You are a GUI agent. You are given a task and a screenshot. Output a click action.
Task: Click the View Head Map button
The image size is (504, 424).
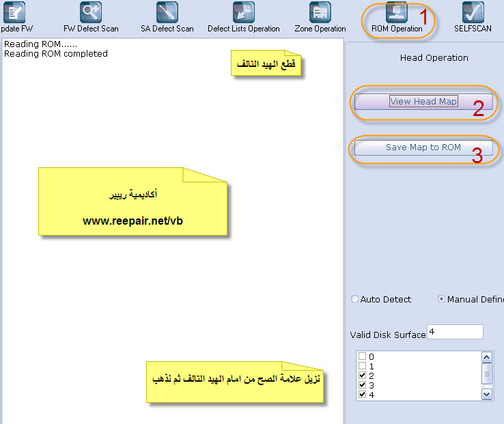pos(423,102)
